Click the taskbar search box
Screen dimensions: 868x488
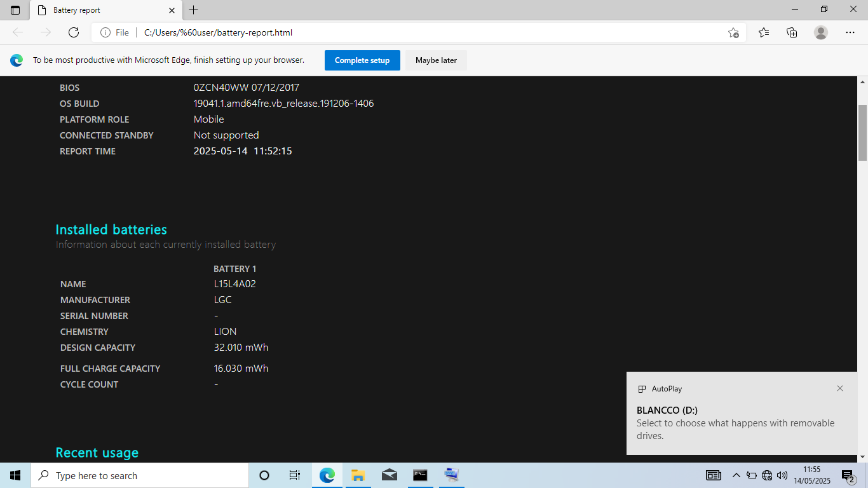click(x=140, y=475)
